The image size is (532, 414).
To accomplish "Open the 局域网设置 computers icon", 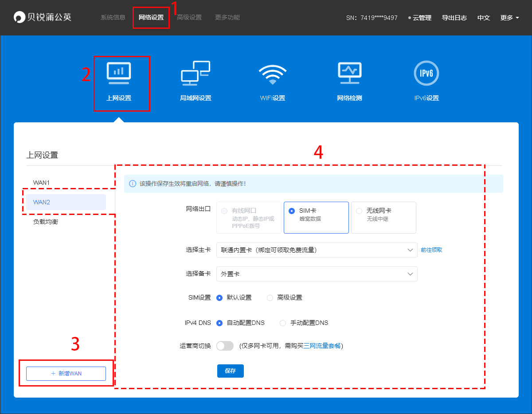I will [x=195, y=74].
